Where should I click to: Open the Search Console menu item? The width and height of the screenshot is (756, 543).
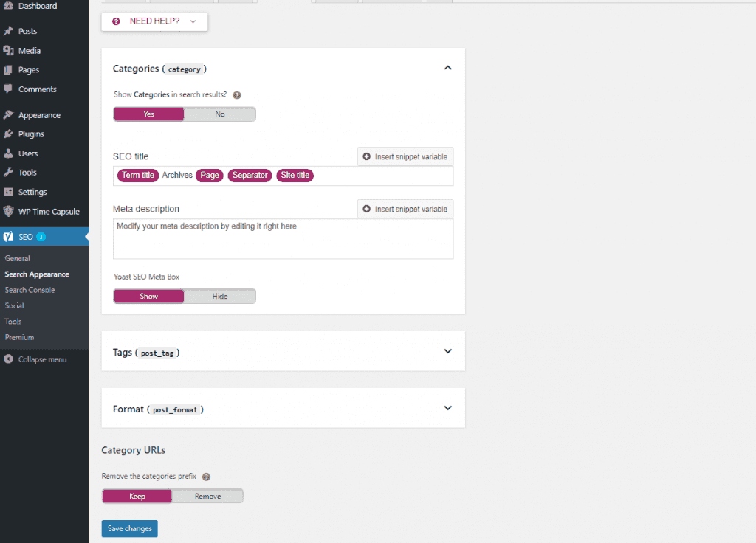(30, 290)
